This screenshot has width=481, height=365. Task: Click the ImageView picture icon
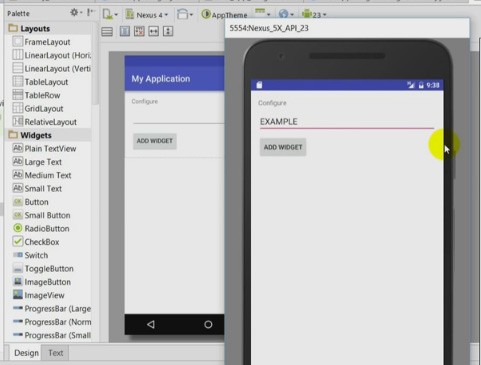pos(17,295)
